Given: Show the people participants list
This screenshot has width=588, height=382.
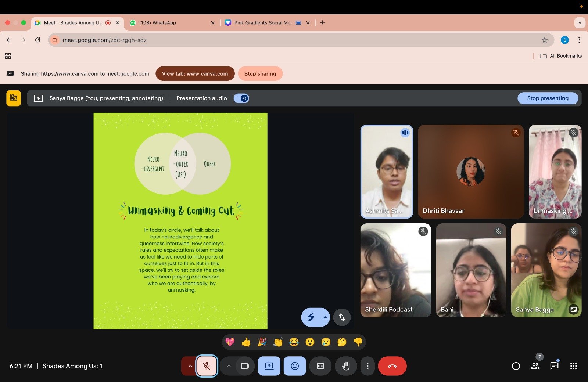Looking at the screenshot, I should [535, 366].
